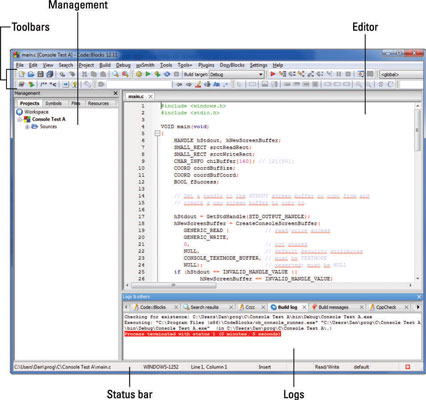
Task: Click the New file toolbar icon
Action: click(22, 74)
